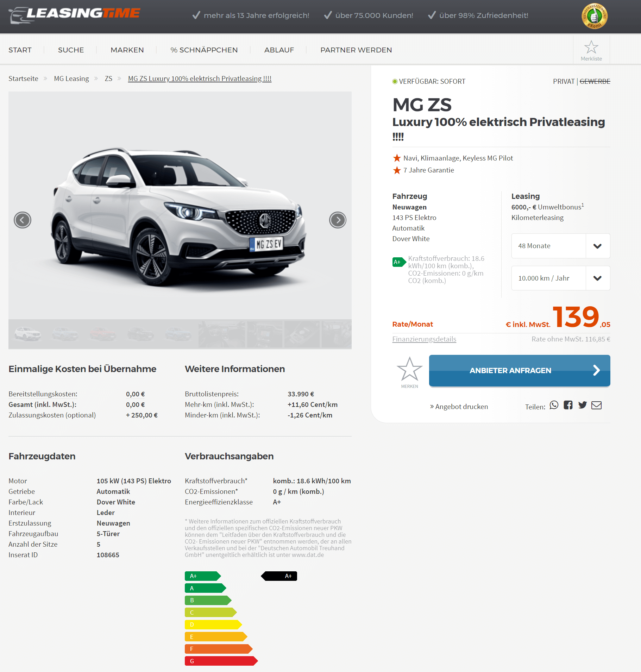Click the 7 Jahre Garantie highlight
Image resolution: width=641 pixels, height=672 pixels.
pos(429,170)
